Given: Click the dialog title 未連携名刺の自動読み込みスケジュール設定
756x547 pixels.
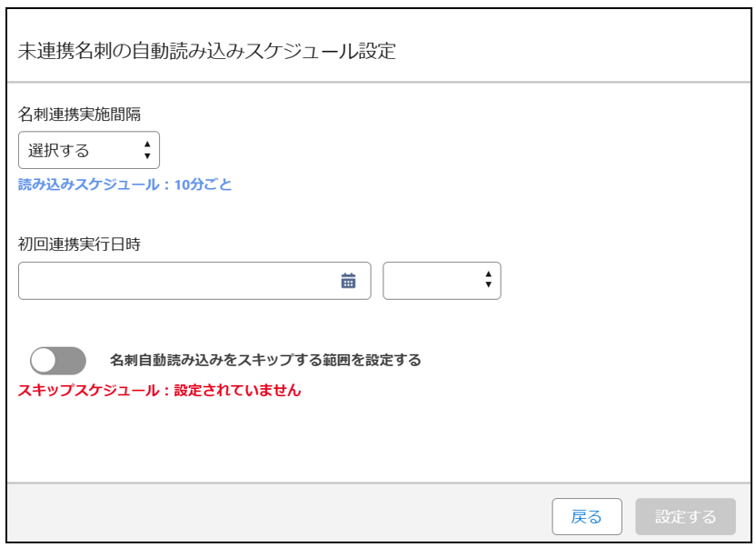Looking at the screenshot, I should pyautogui.click(x=207, y=51).
